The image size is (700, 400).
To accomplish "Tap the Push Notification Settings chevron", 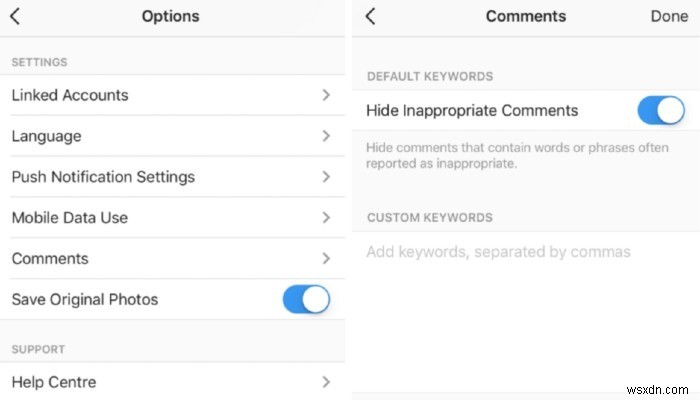I will tap(326, 177).
